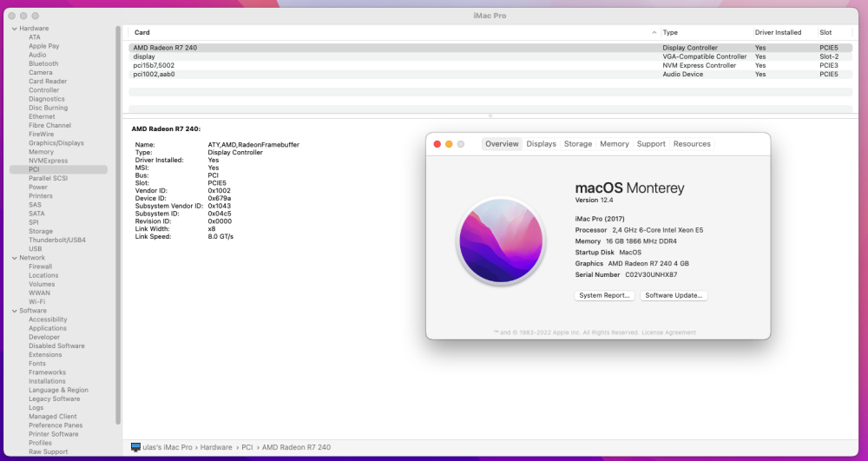
Task: Select Bluetooth in the sidebar
Action: (43, 63)
